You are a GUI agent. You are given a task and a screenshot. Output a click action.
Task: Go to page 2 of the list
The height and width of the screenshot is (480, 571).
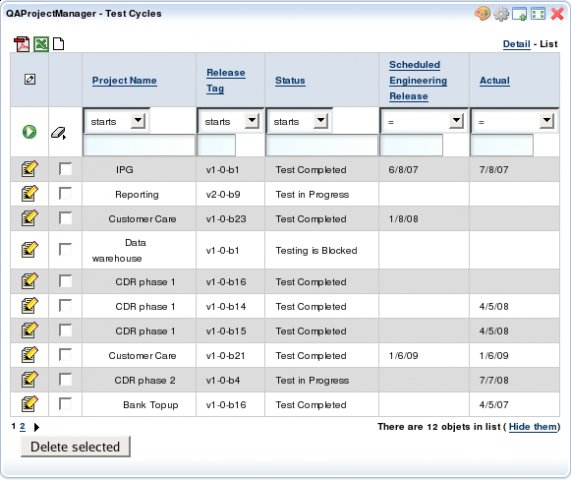[x=23, y=426]
